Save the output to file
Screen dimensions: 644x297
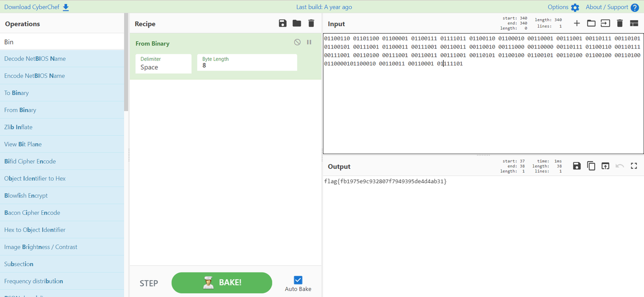[577, 166]
